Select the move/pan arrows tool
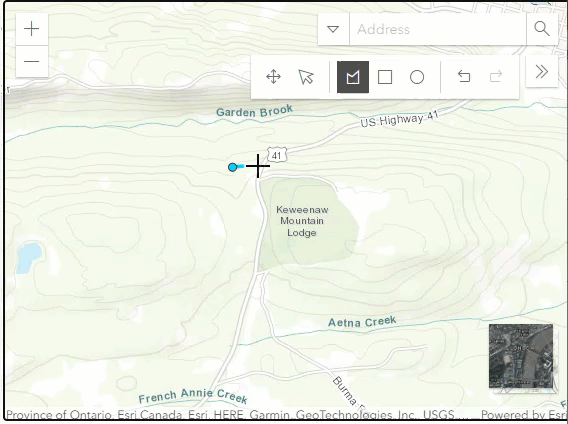Image resolution: width=568 pixels, height=424 pixels. [x=273, y=77]
